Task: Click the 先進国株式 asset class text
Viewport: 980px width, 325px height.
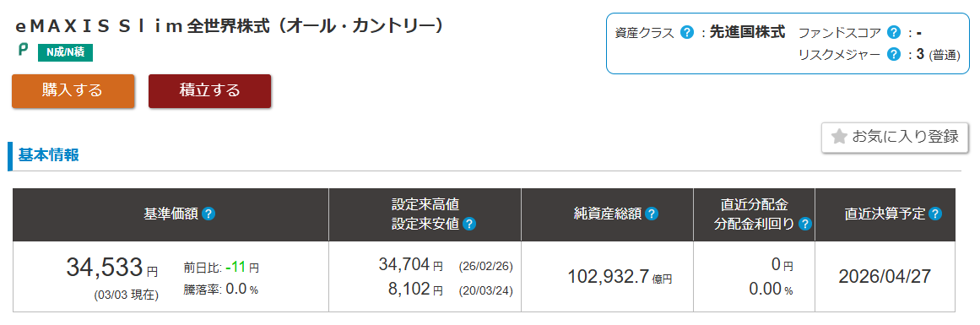Action: pos(747,32)
